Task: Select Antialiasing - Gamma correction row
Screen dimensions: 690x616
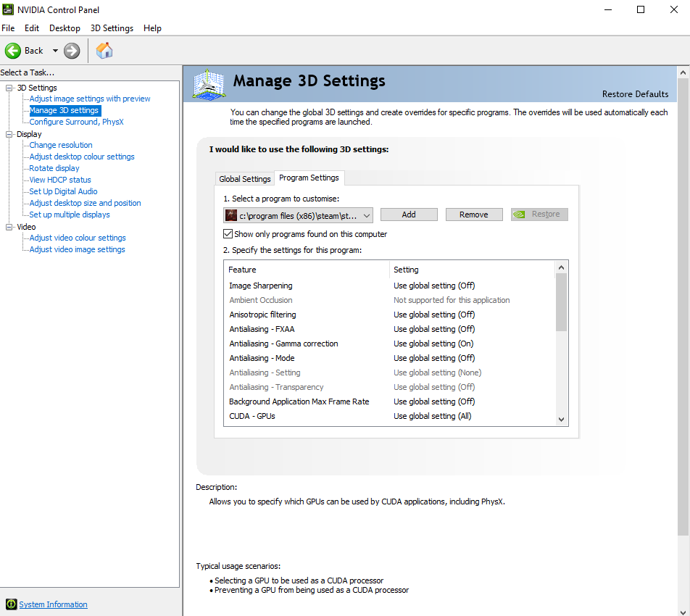Action: (389, 344)
